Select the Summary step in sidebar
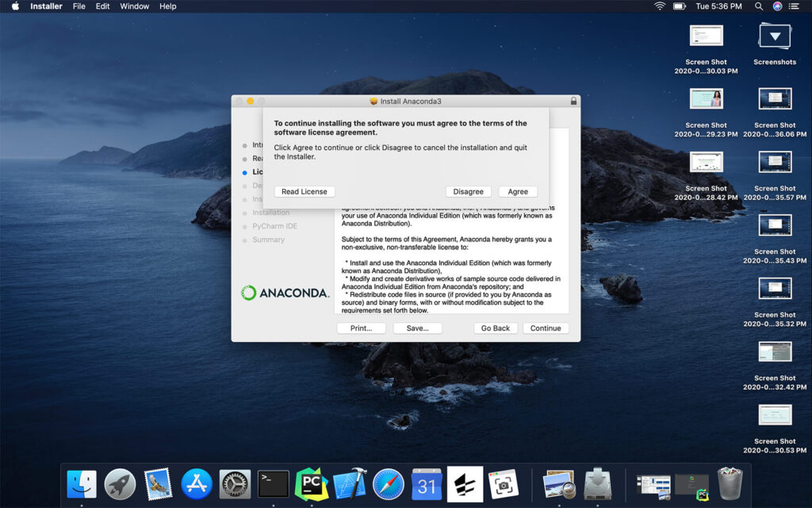The image size is (812, 508). (268, 240)
